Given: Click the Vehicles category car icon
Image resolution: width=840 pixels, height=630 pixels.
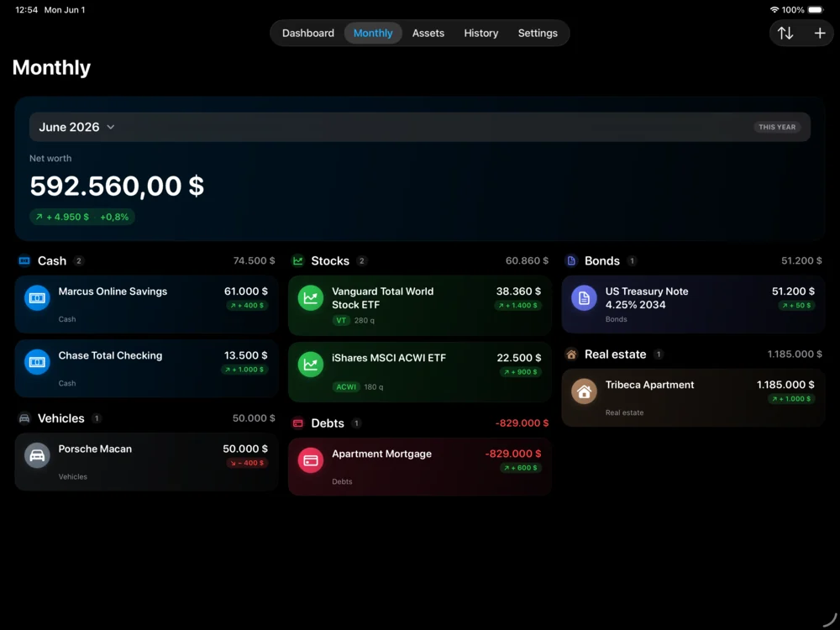Looking at the screenshot, I should tap(24, 418).
